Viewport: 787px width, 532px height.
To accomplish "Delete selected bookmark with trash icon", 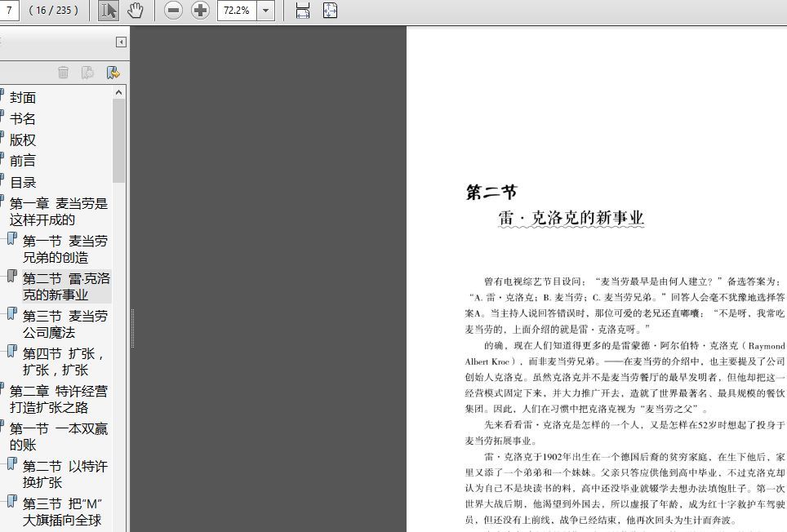I will point(63,73).
